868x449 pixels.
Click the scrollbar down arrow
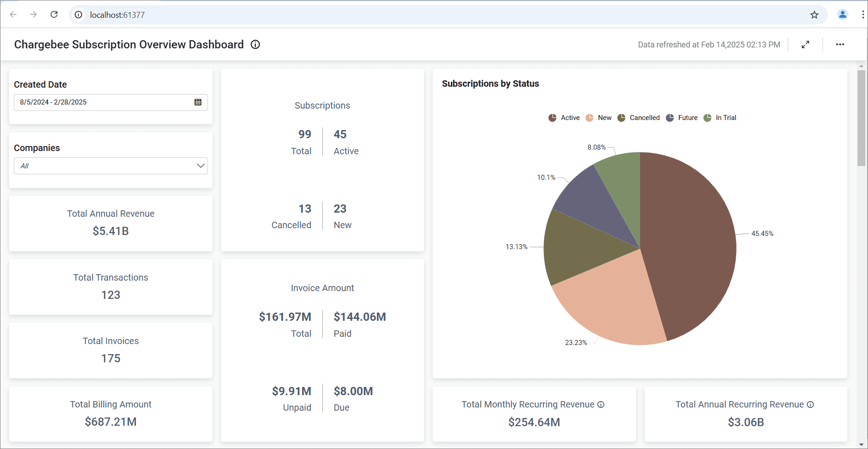click(861, 444)
